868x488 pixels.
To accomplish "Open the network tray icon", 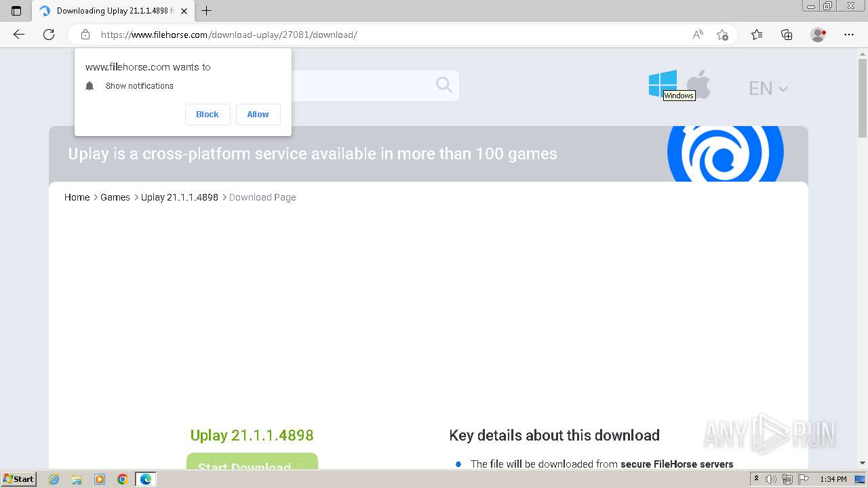I will point(787,479).
